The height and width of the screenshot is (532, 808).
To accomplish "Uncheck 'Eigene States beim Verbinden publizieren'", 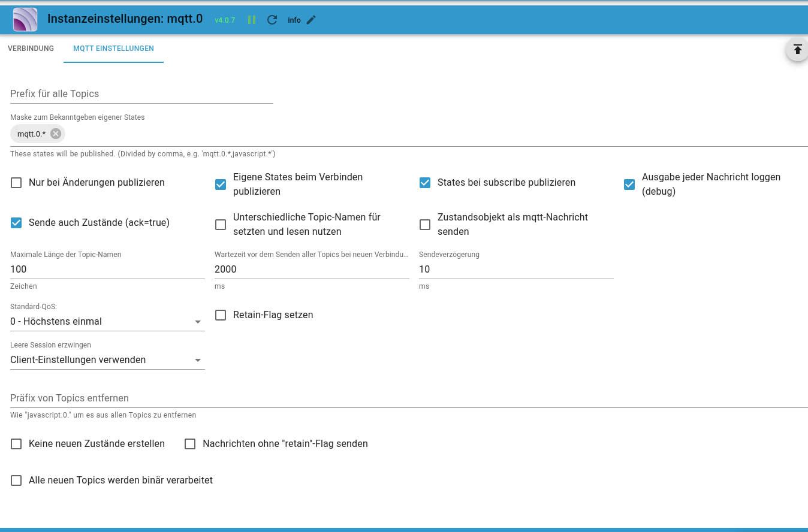I will tap(221, 184).
